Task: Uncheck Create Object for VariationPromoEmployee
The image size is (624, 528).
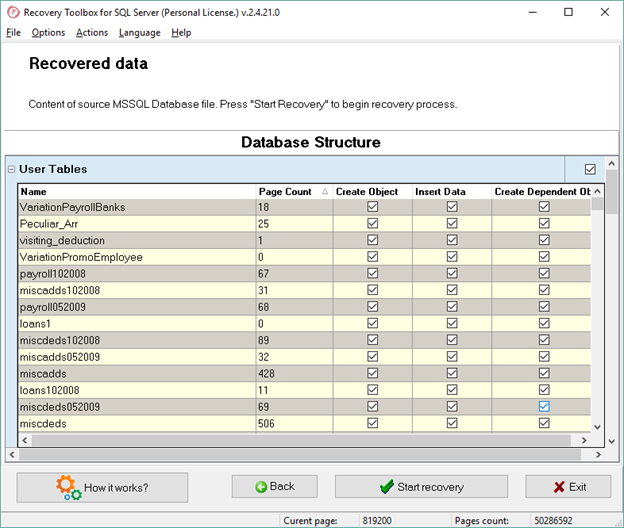Action: point(372,257)
